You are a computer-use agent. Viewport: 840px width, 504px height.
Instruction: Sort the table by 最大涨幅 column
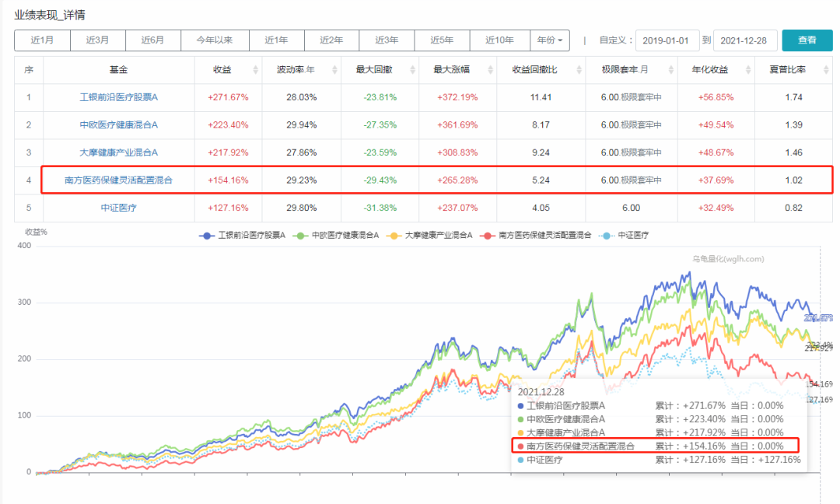(x=490, y=70)
